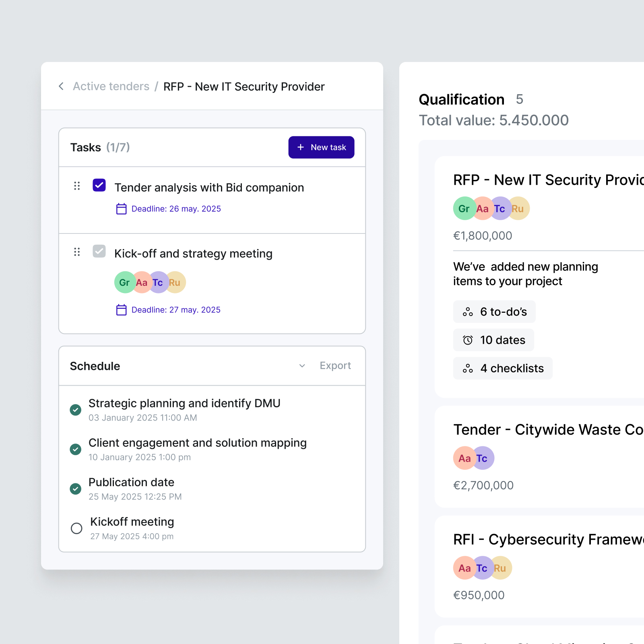
Task: Click Aa avatar in Kick-off meeting task
Action: (x=141, y=283)
